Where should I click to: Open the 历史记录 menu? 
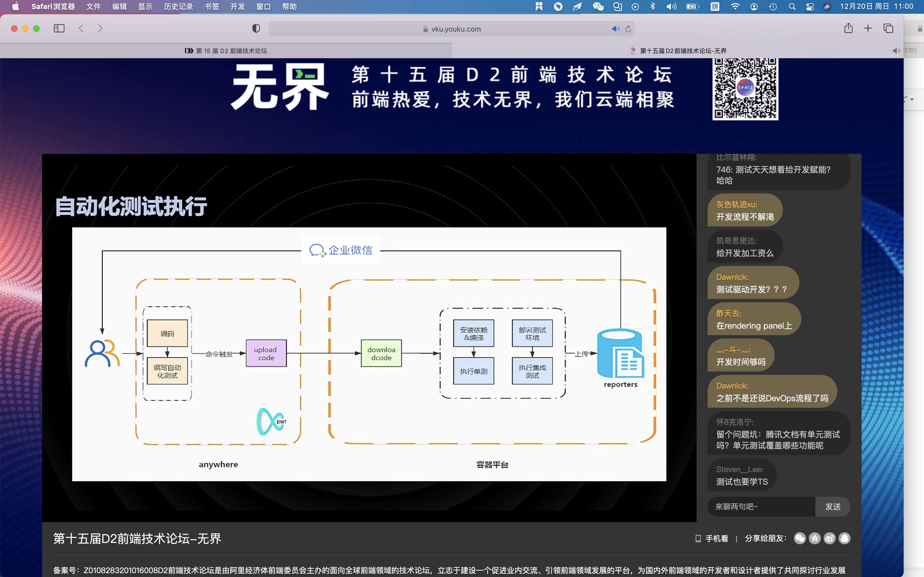point(178,7)
